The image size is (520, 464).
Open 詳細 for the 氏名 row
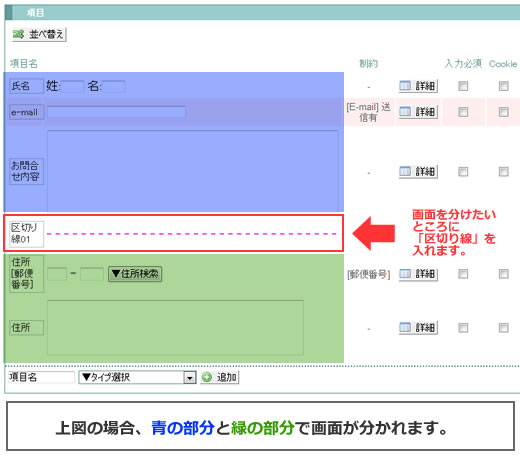[x=418, y=86]
